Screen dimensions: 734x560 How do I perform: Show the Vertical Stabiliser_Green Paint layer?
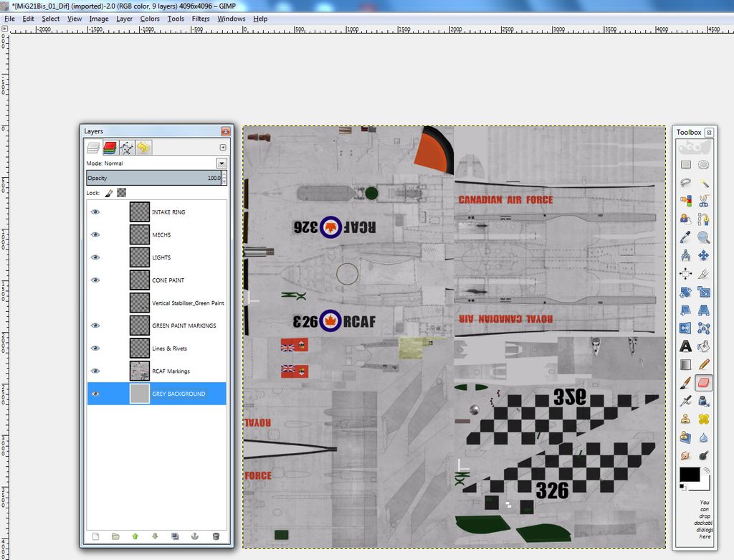95,303
